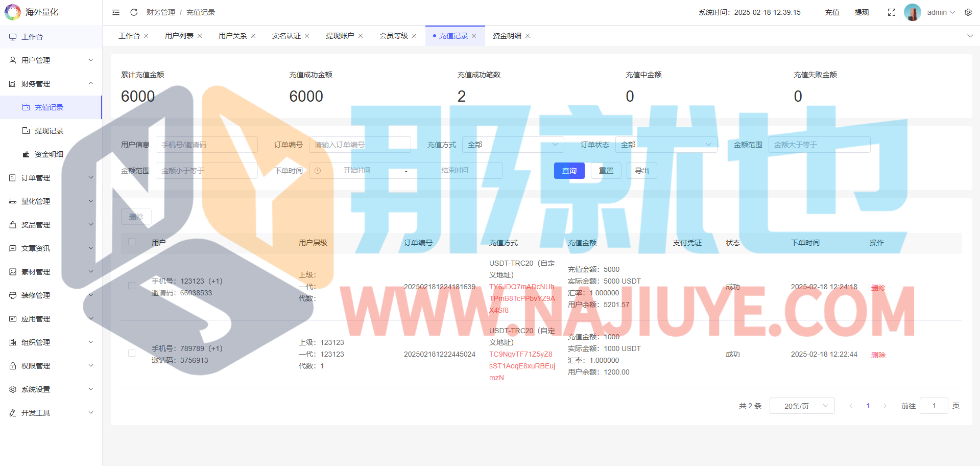Open the 订单状态 dropdown
Screen dimensions: 980x466
666,145
